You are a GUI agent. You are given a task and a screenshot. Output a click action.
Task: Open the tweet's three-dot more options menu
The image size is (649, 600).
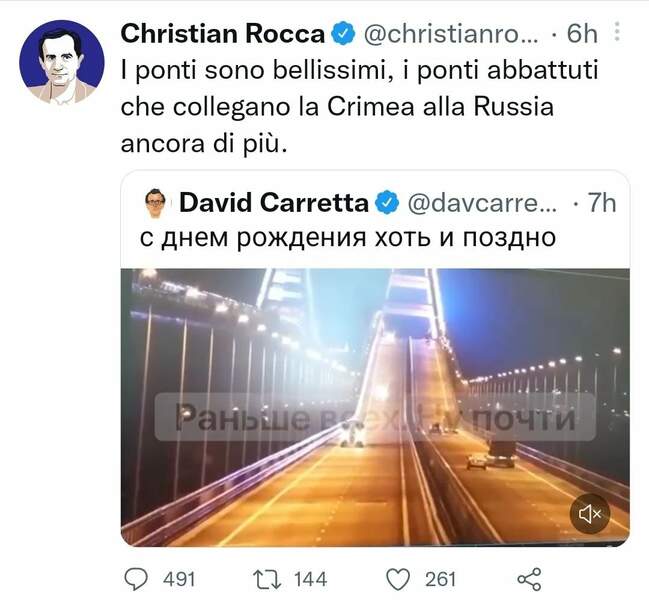pos(617,32)
